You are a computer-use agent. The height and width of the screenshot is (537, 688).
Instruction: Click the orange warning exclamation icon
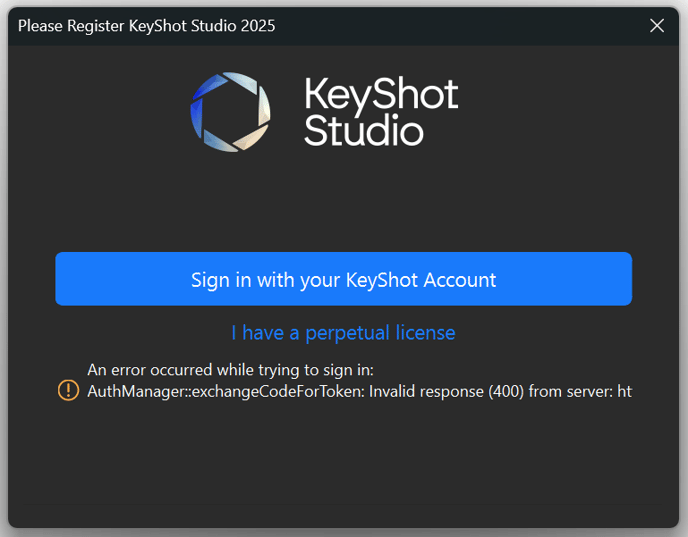(68, 390)
